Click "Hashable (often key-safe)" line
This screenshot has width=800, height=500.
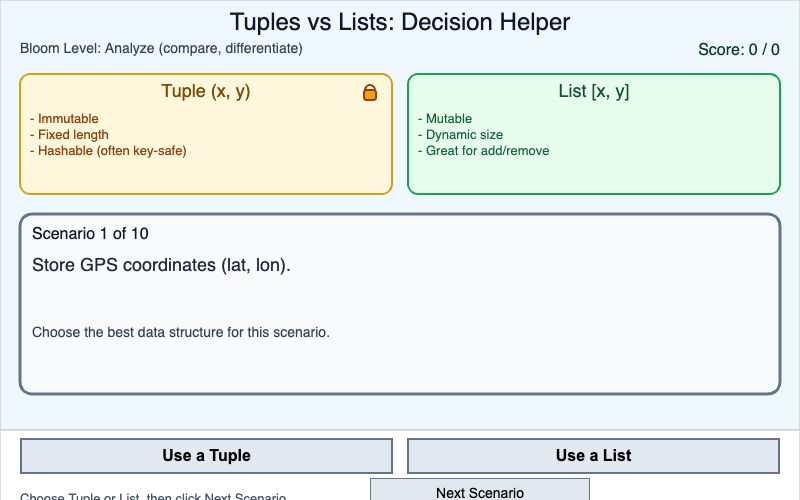click(x=112, y=151)
